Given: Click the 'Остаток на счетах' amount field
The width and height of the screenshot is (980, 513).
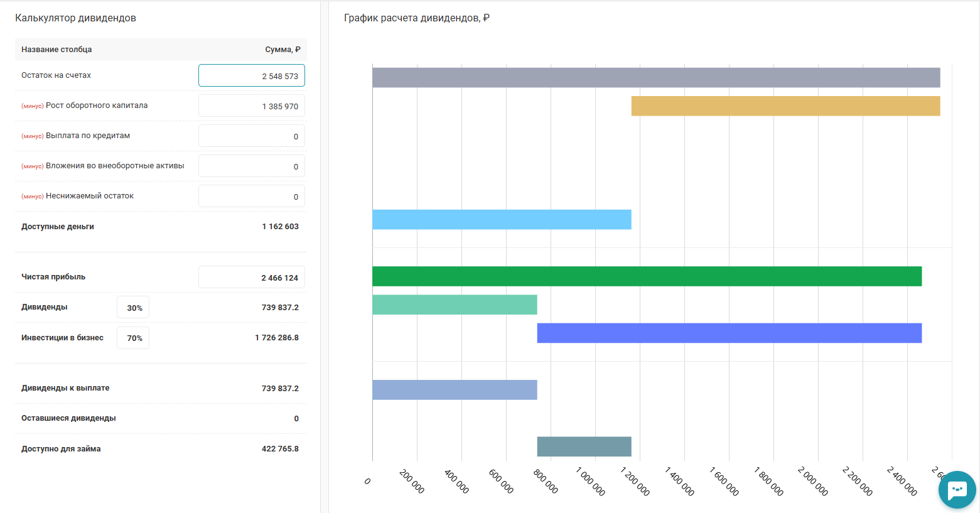Looking at the screenshot, I should pos(252,76).
